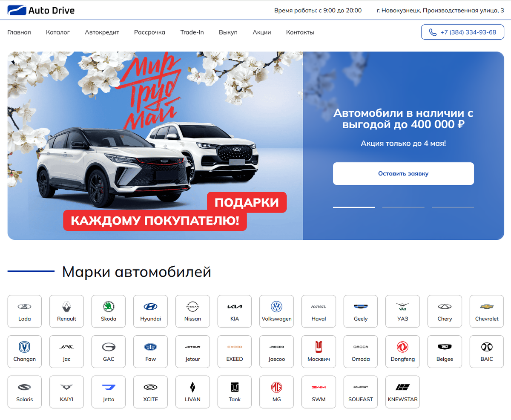Open the Lada brand tile

point(25,311)
